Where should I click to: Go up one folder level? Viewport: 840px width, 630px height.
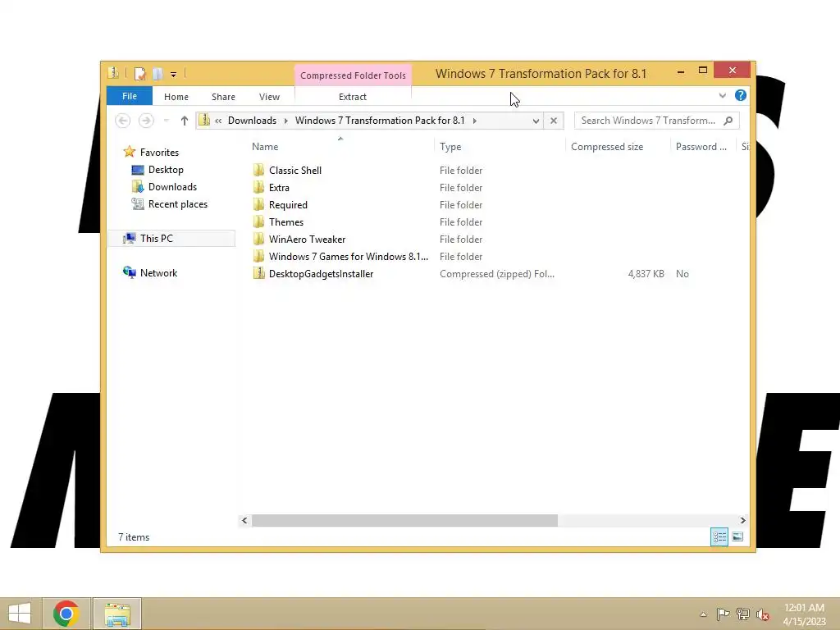(x=185, y=121)
